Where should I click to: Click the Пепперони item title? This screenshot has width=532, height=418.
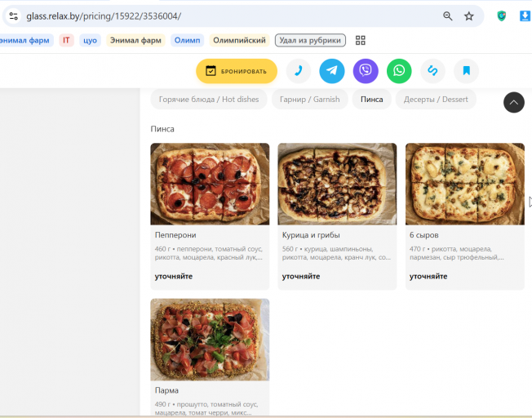(175, 235)
